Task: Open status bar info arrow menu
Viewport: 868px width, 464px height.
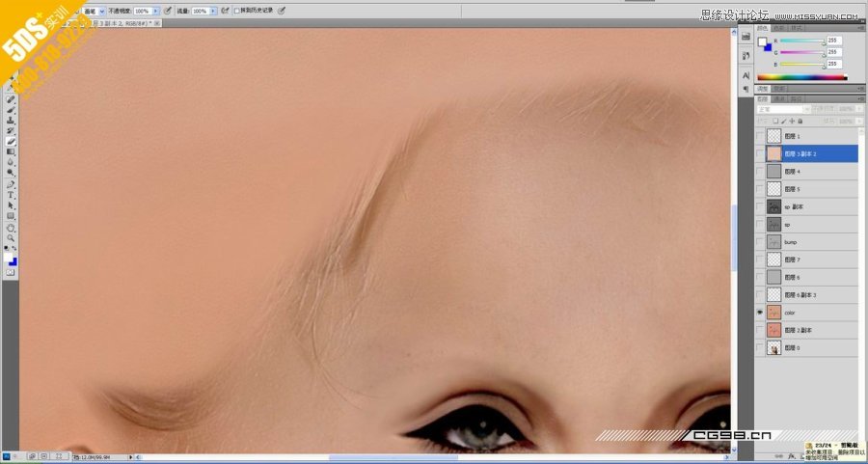Action: coord(131,457)
